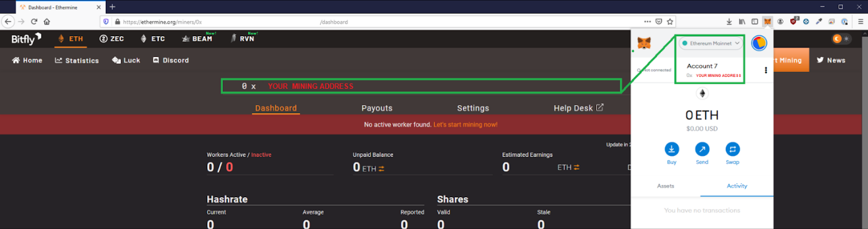Click the MetaMask Buy button
868x229 pixels.
point(672,154)
